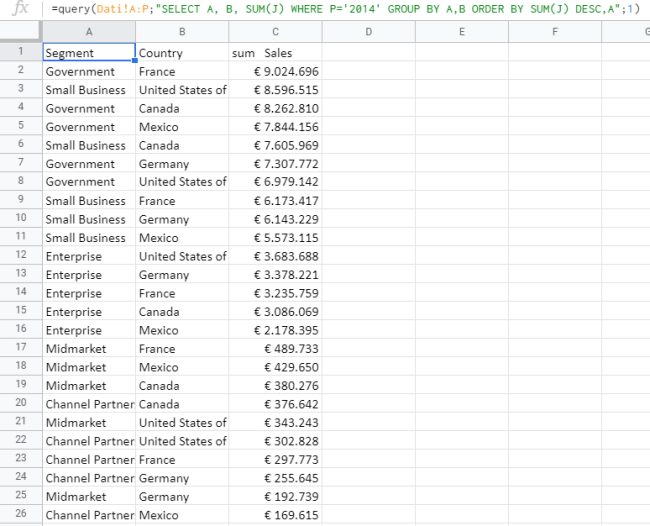Select column E header
Screen dimensions: 650x526
pyautogui.click(x=461, y=32)
